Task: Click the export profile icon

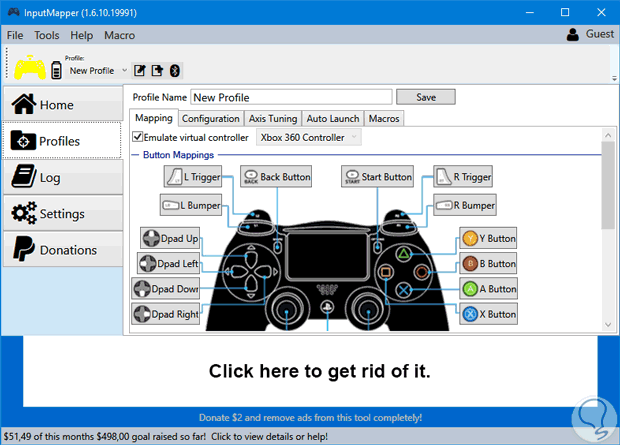Action: [157, 70]
